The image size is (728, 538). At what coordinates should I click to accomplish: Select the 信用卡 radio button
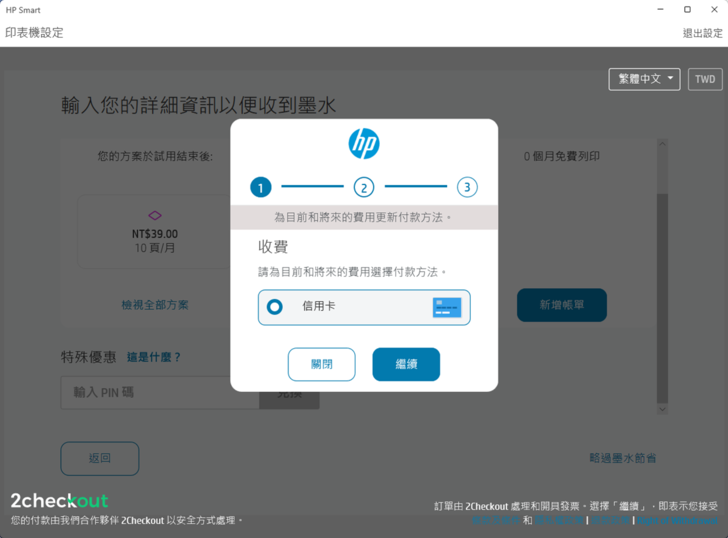tap(274, 307)
